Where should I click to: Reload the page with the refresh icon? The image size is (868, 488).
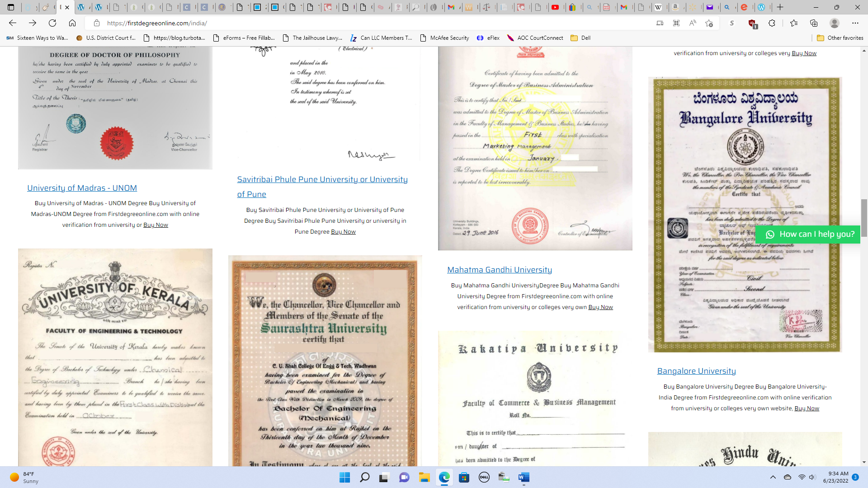pyautogui.click(x=52, y=23)
